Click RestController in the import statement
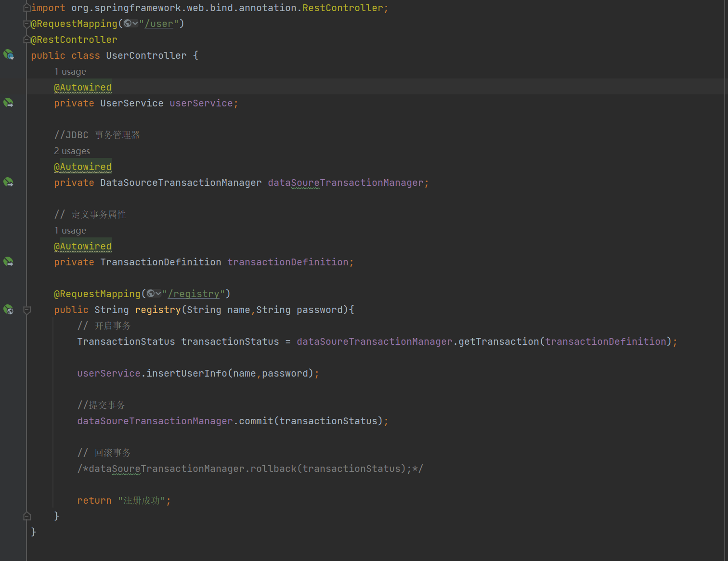 [x=343, y=8]
